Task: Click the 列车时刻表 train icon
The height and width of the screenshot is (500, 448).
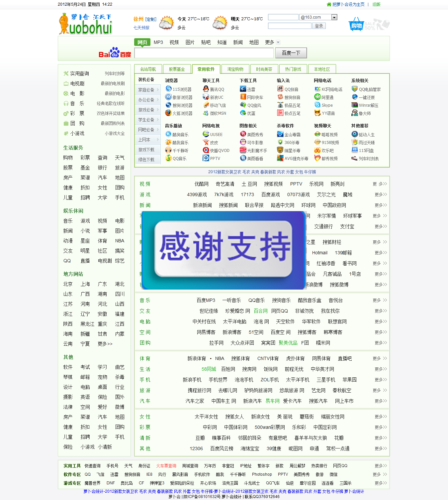Action: 355,158
